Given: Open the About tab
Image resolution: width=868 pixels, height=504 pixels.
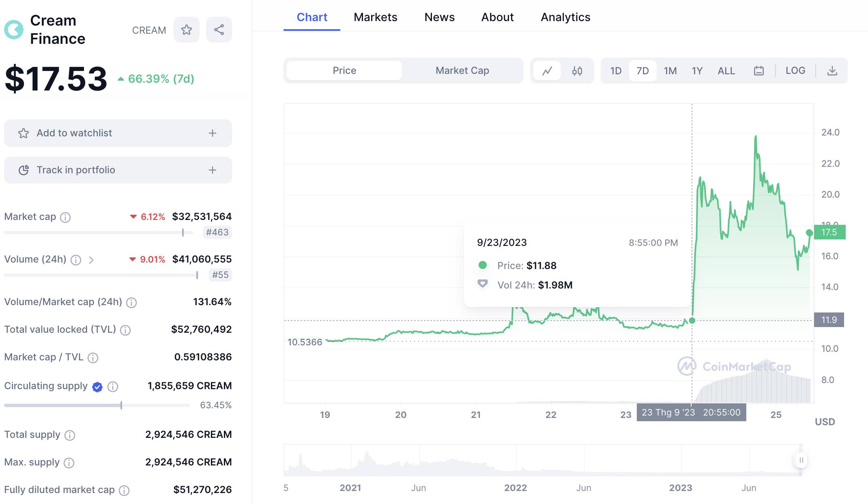Looking at the screenshot, I should [497, 17].
